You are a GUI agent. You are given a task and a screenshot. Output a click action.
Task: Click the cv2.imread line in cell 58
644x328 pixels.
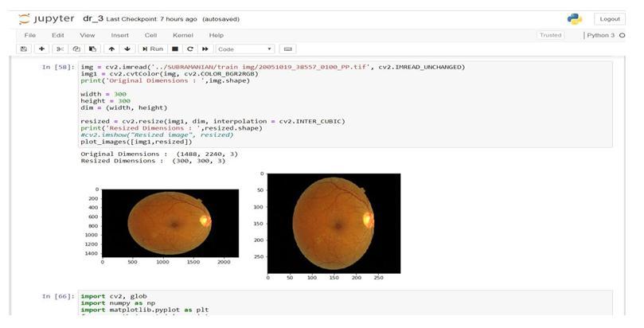(273, 67)
